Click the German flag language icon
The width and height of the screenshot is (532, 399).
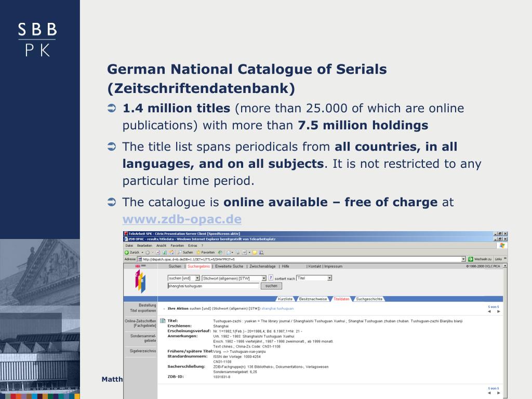click(x=143, y=267)
